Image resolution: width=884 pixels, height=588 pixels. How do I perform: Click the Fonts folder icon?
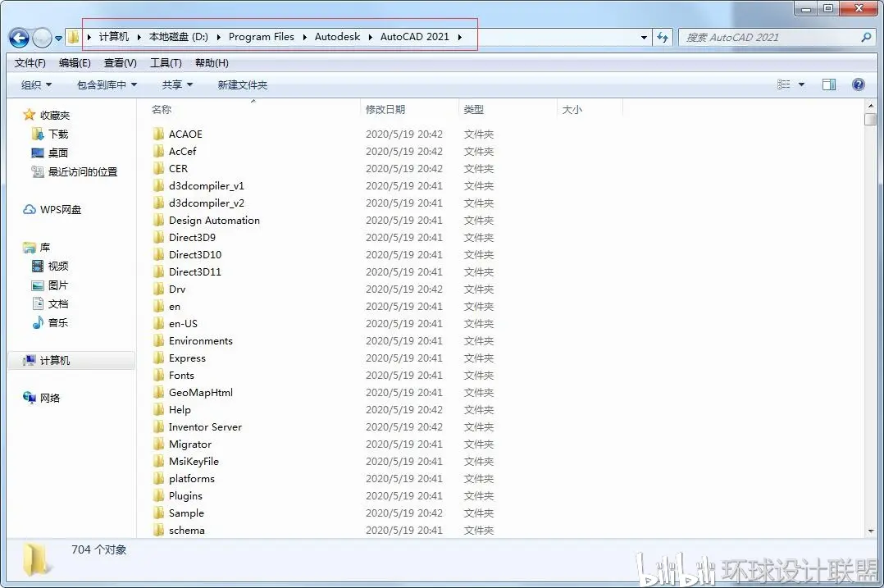[158, 376]
